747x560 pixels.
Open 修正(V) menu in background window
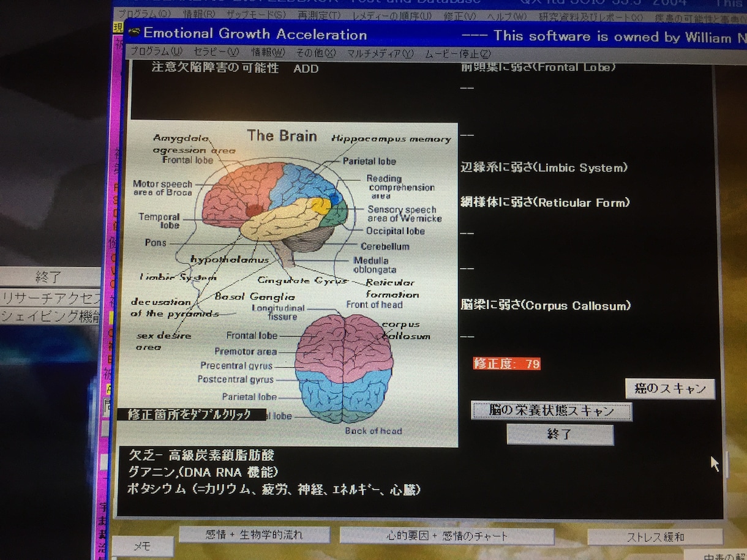click(x=460, y=16)
